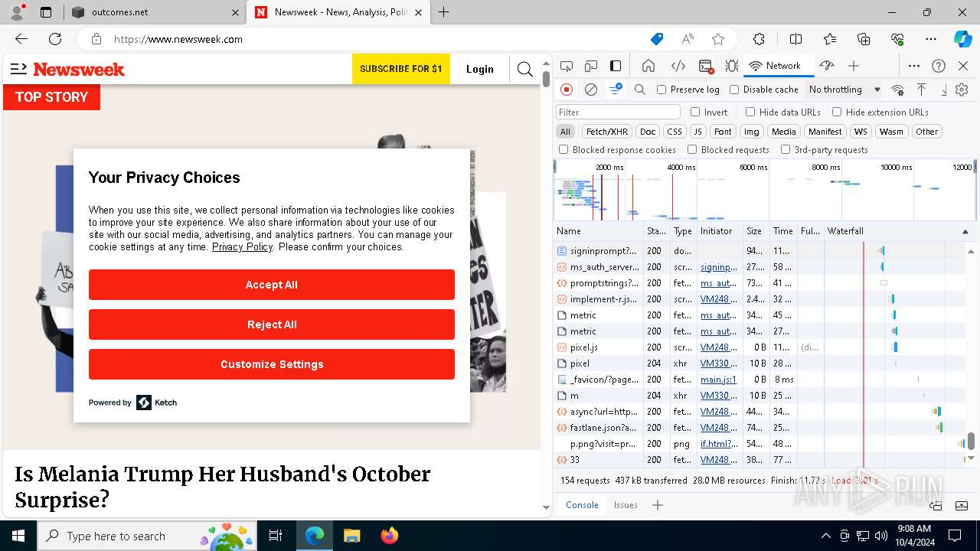Open the No throttling dropdown
This screenshot has width=980, height=551.
click(x=844, y=90)
